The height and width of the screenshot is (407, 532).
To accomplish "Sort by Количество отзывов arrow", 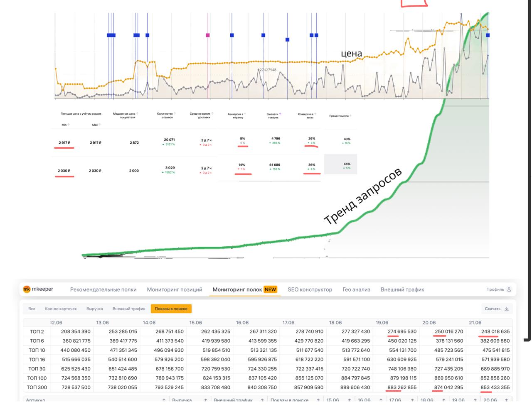I will 175,113.
